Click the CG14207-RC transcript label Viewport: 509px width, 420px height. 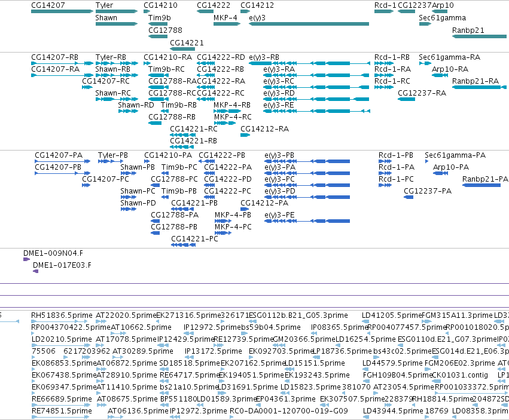[x=106, y=81]
